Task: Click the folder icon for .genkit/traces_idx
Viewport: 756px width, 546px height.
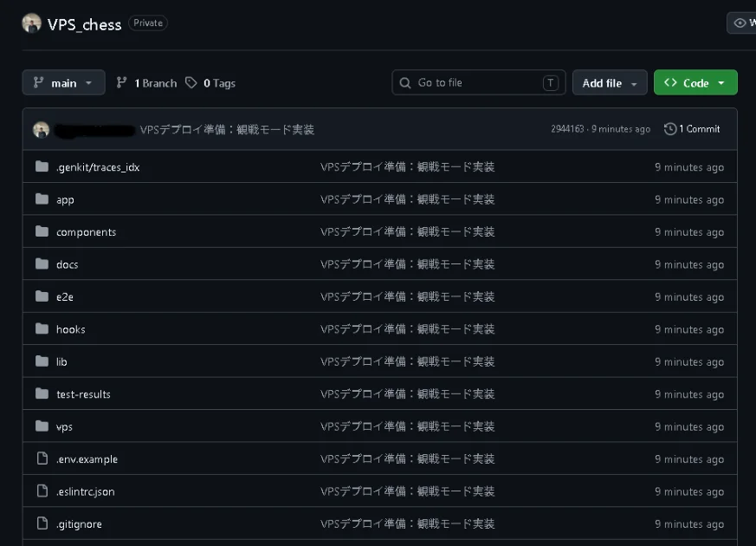Action: pos(42,167)
